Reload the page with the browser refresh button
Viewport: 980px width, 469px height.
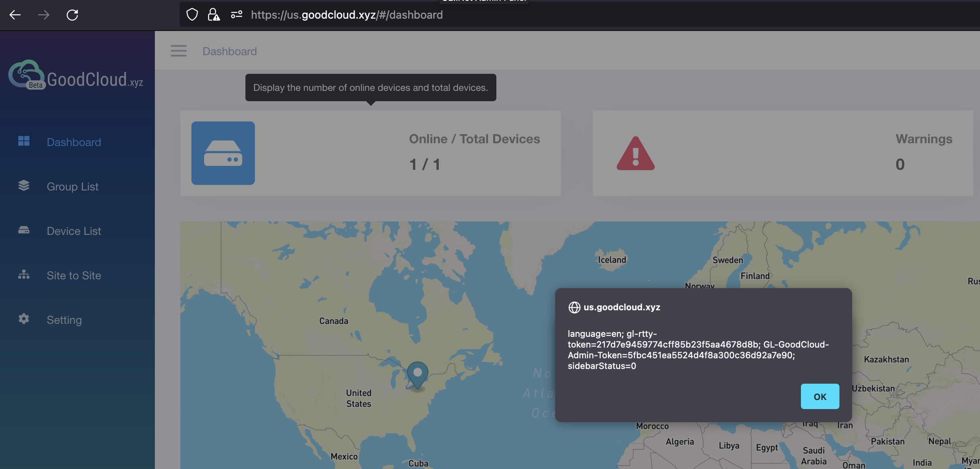tap(72, 15)
